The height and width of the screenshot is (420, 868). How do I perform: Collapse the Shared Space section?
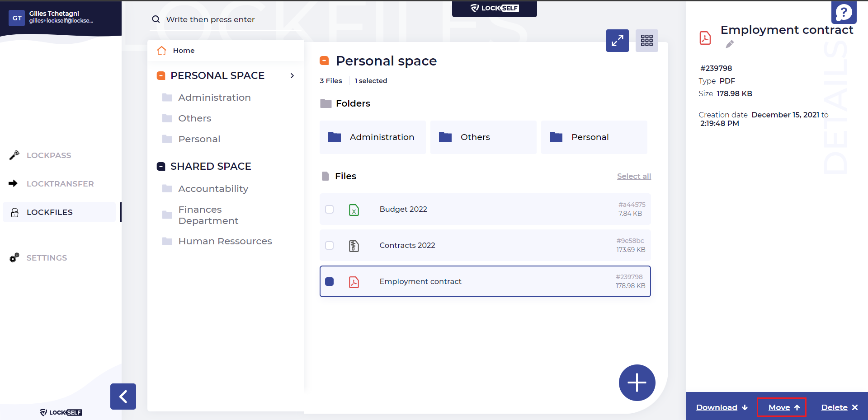pos(161,167)
